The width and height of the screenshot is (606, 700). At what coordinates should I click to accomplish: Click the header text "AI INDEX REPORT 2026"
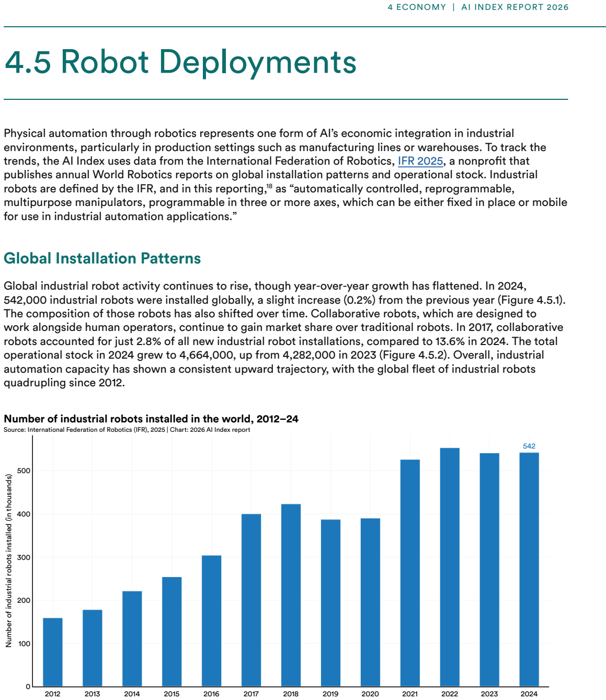point(515,7)
